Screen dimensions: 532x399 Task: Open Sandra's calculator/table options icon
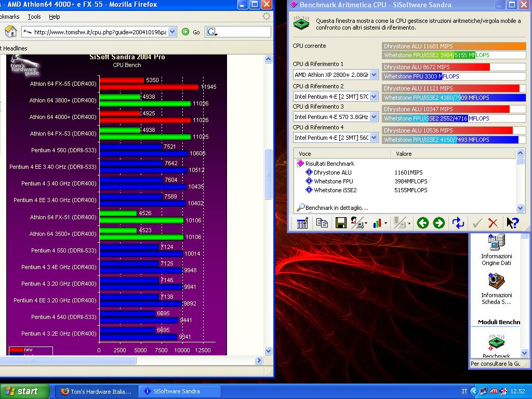pyautogui.click(x=302, y=223)
